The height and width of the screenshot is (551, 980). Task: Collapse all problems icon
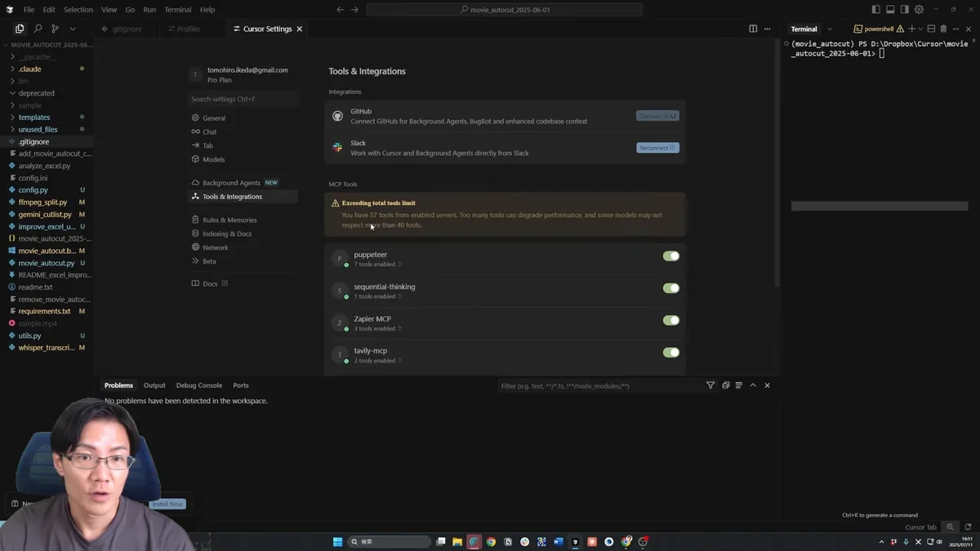(725, 385)
